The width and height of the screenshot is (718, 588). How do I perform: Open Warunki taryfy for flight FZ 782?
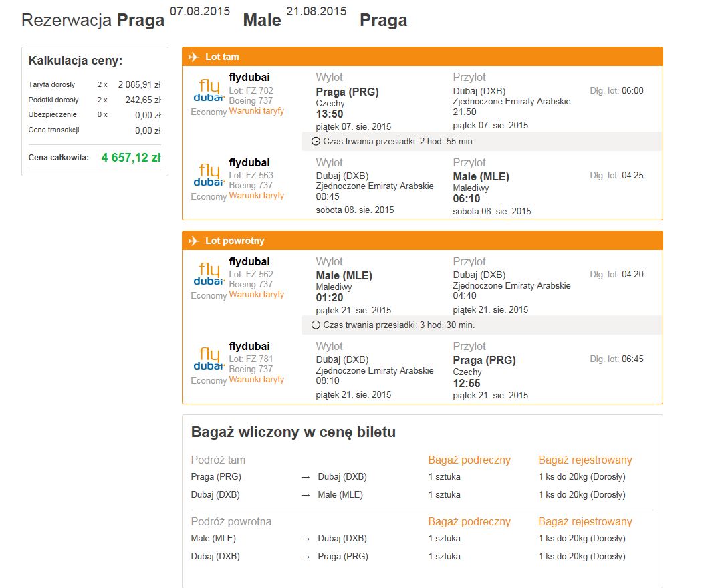pyautogui.click(x=257, y=111)
